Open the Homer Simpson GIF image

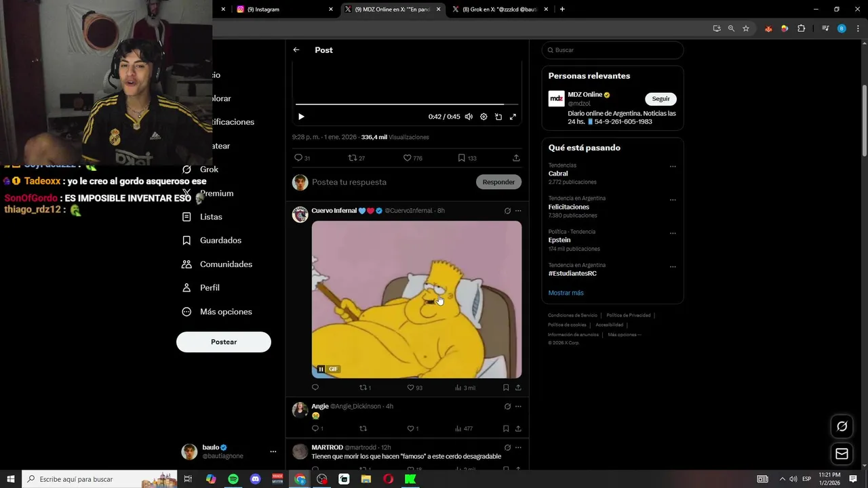416,300
